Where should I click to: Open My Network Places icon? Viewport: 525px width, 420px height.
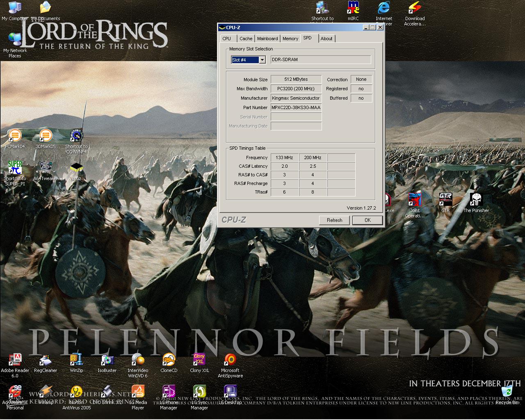(15, 45)
